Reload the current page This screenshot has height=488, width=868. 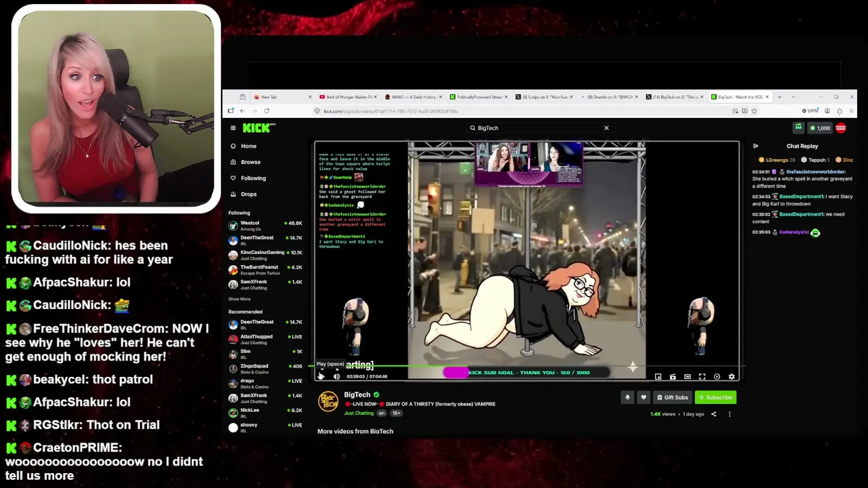tap(267, 110)
